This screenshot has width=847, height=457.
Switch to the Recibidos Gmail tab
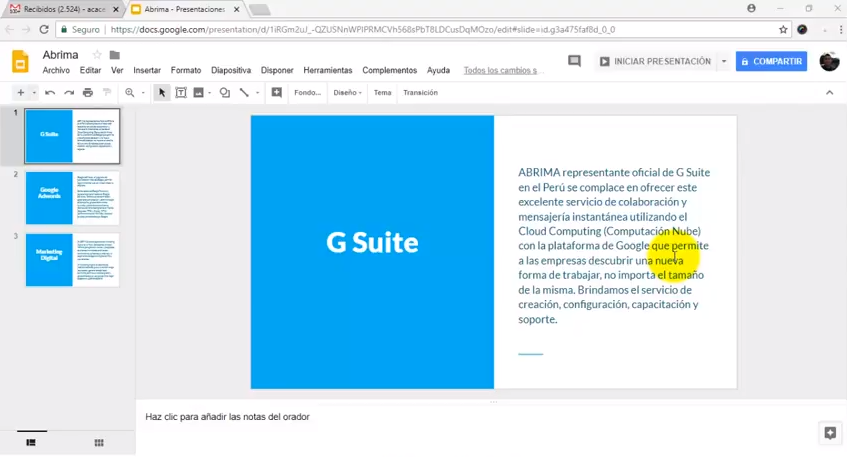coord(64,9)
